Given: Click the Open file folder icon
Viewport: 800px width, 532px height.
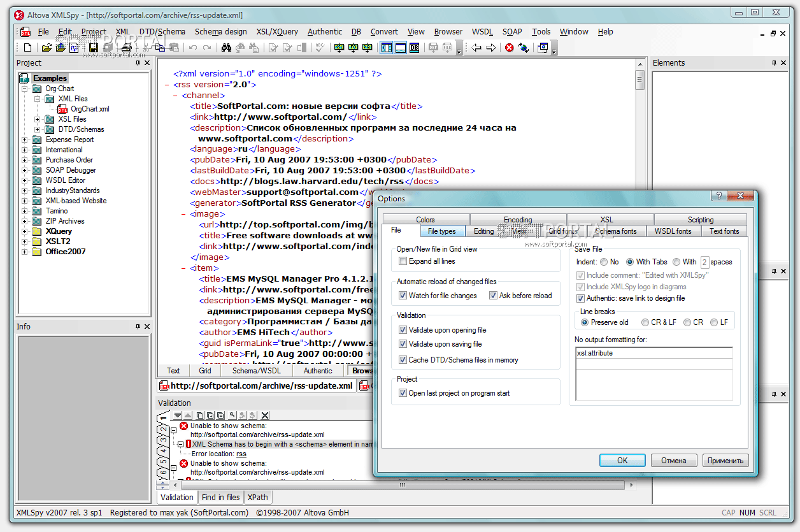Looking at the screenshot, I should pos(46,47).
